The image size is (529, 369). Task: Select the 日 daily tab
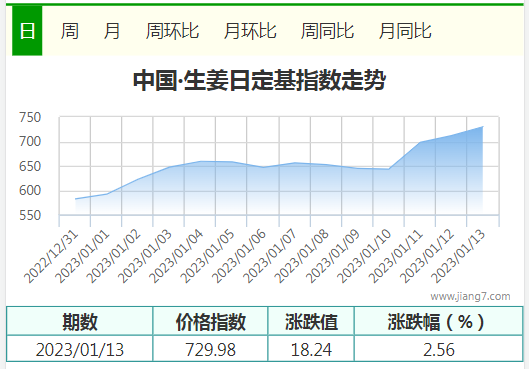(27, 31)
